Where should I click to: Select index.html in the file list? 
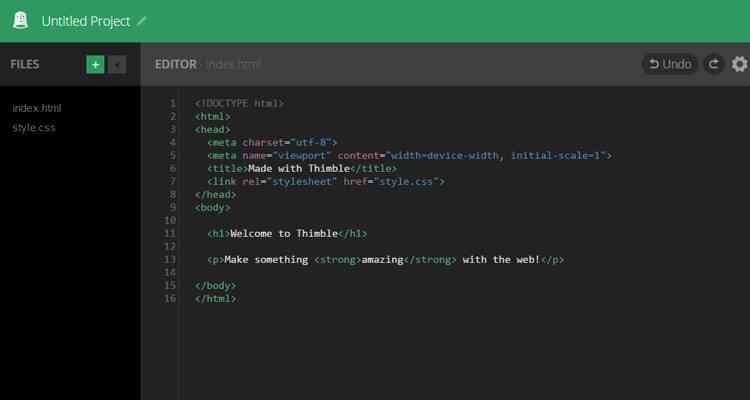coord(37,108)
